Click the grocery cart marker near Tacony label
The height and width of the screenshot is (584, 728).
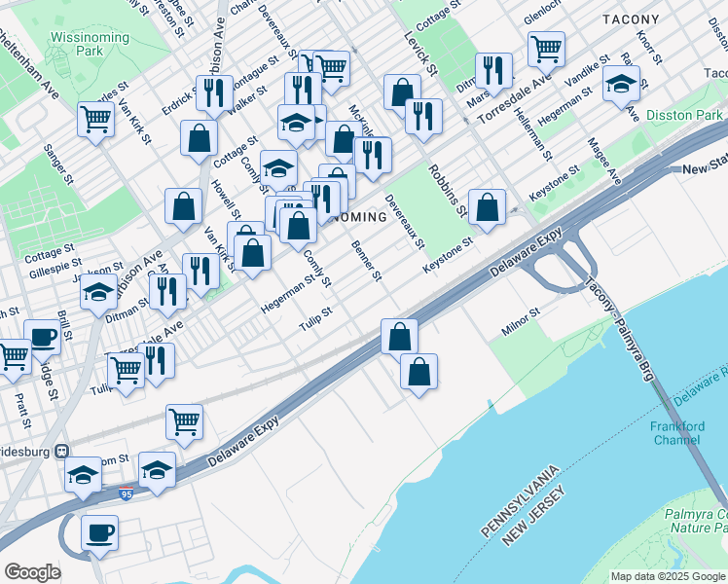point(546,51)
